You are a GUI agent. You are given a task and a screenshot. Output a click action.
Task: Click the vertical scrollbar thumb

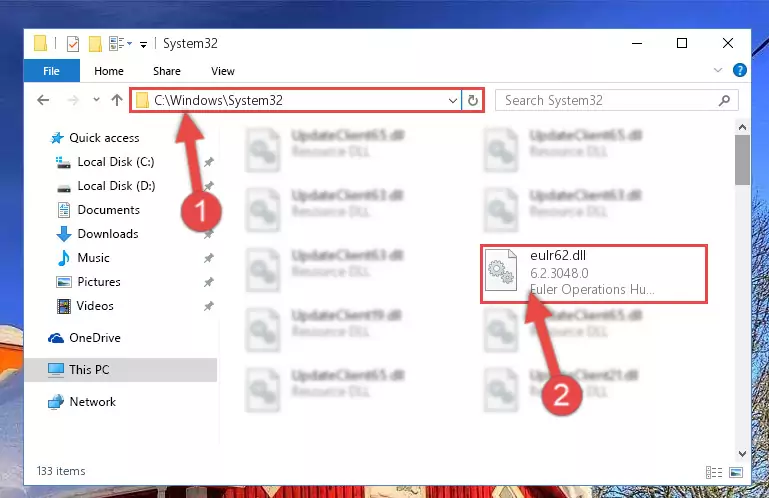pyautogui.click(x=743, y=160)
